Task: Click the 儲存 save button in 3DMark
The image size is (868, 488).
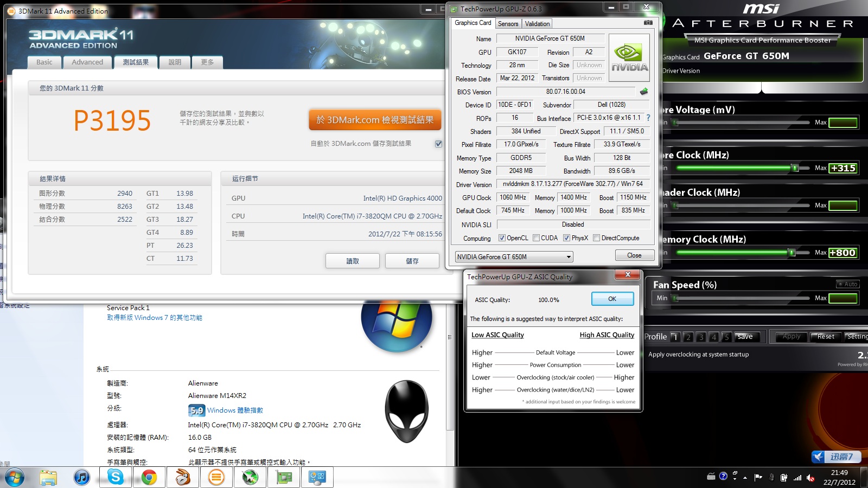Action: pyautogui.click(x=412, y=261)
